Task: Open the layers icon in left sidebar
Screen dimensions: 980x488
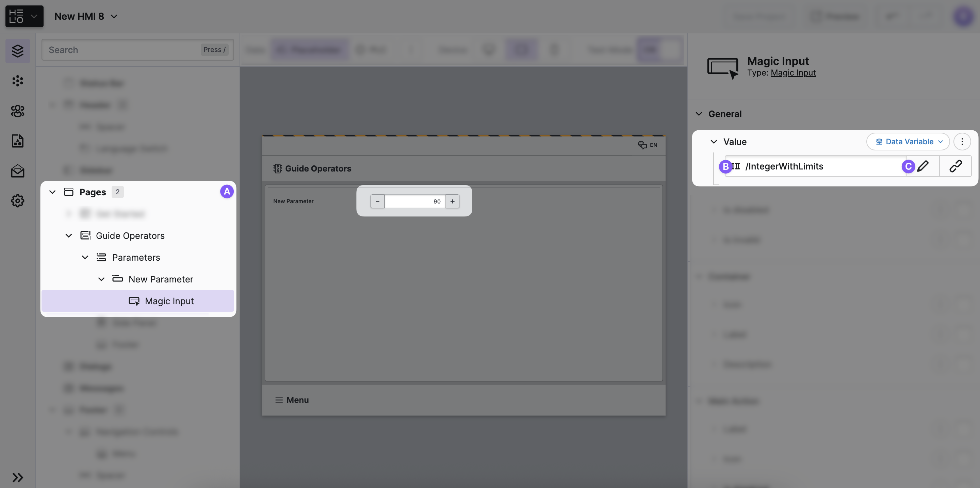Action: 17,51
